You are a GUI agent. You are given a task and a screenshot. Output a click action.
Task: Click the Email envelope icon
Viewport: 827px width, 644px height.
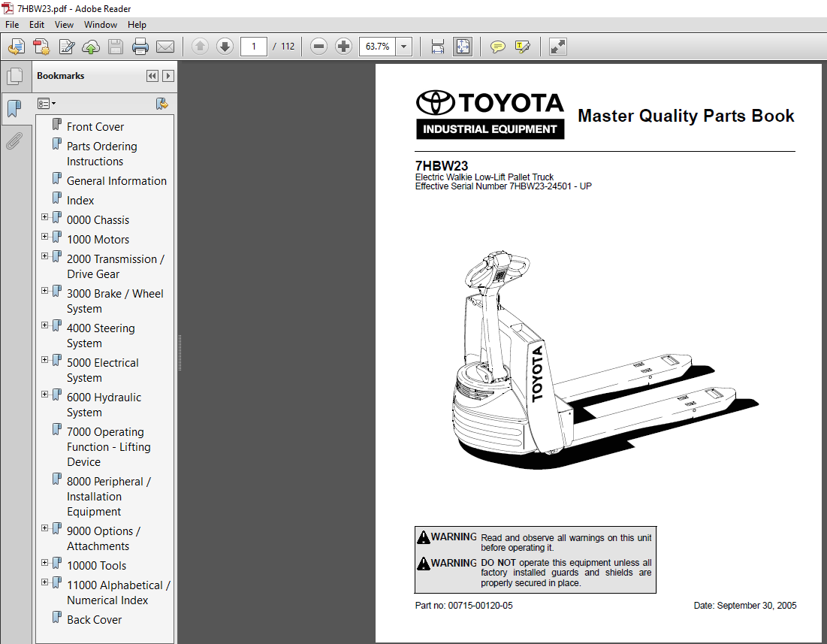[x=165, y=47]
